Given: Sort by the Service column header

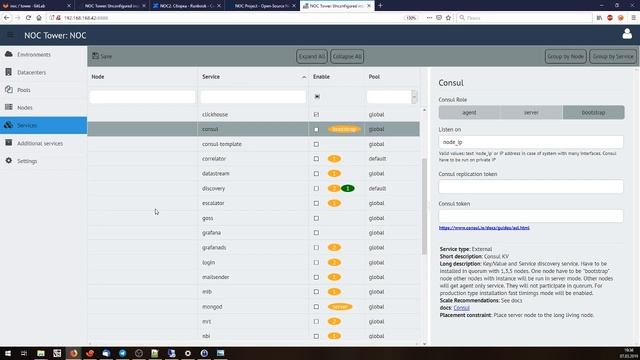Looking at the screenshot, I should click(253, 77).
